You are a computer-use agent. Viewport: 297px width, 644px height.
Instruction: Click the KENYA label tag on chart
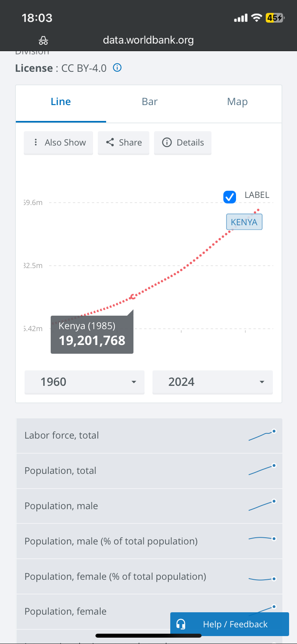point(244,222)
